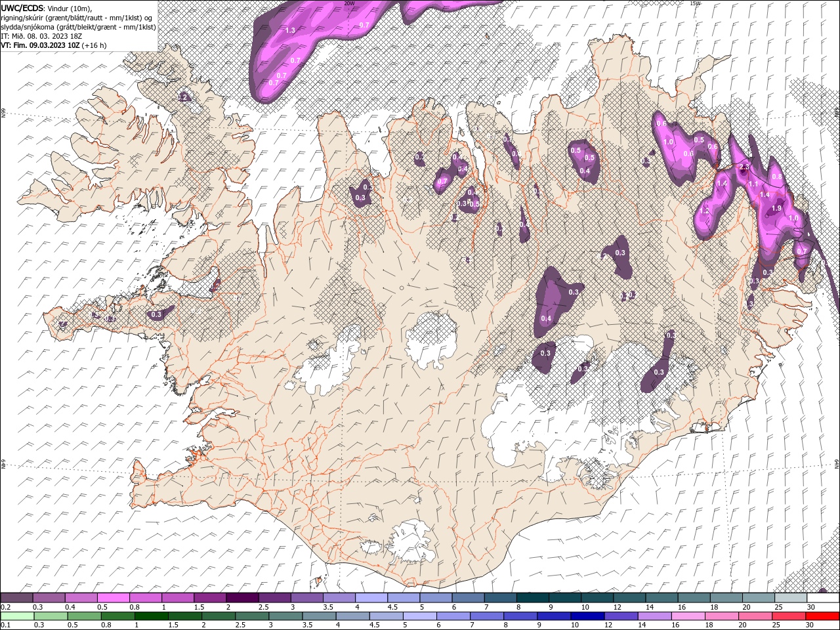Click the white swatch above upper 30
The image size is (840, 630).
click(822, 598)
